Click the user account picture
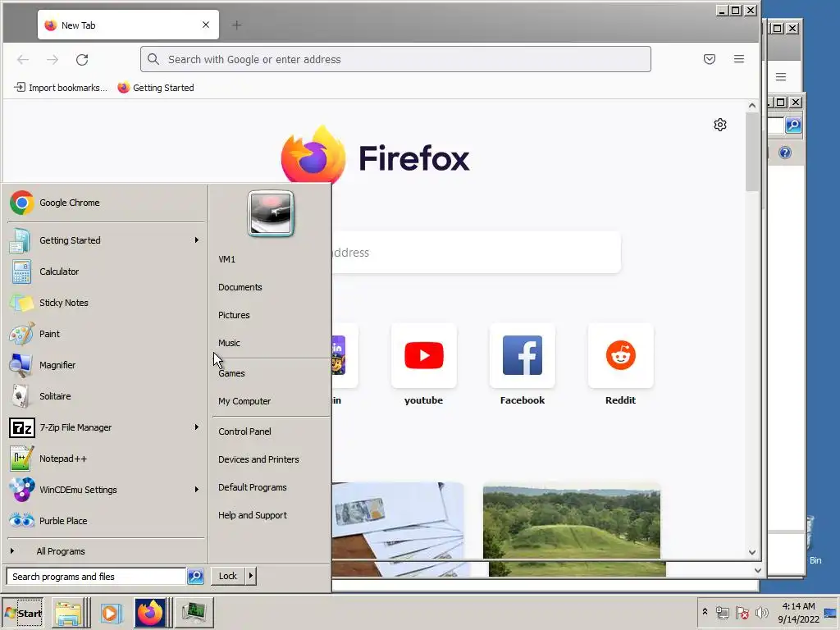Viewport: 840px width, 630px height. point(271,213)
